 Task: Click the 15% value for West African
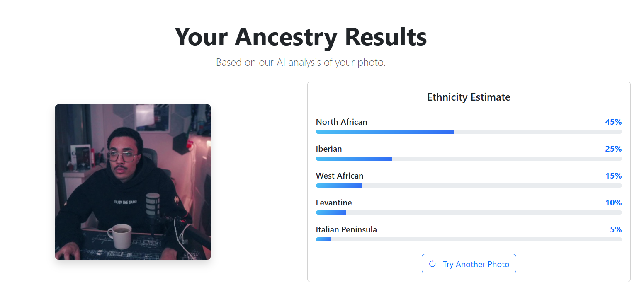pos(613,176)
